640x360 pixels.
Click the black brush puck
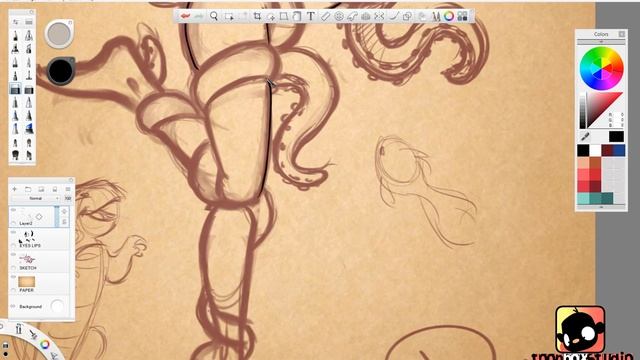pos(61,70)
